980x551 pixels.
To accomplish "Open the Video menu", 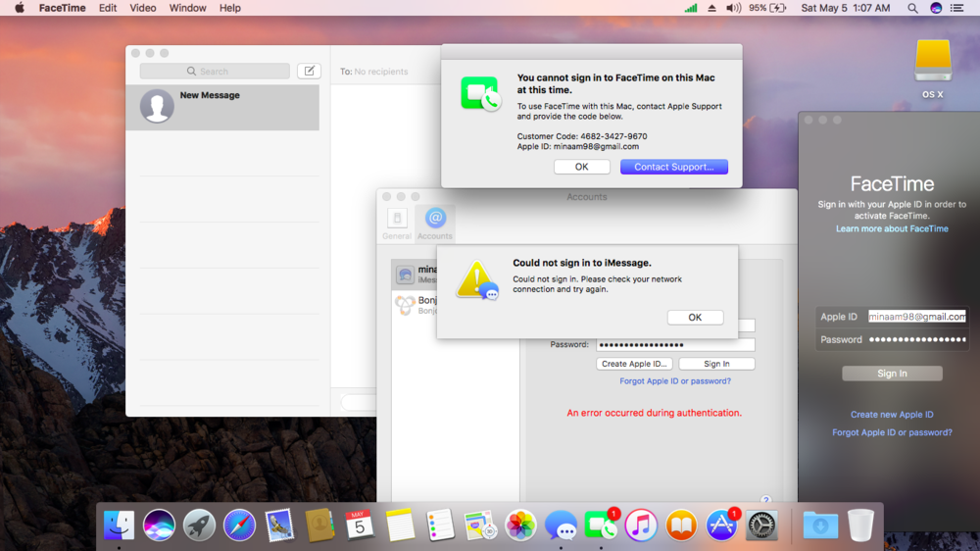I will tap(142, 8).
